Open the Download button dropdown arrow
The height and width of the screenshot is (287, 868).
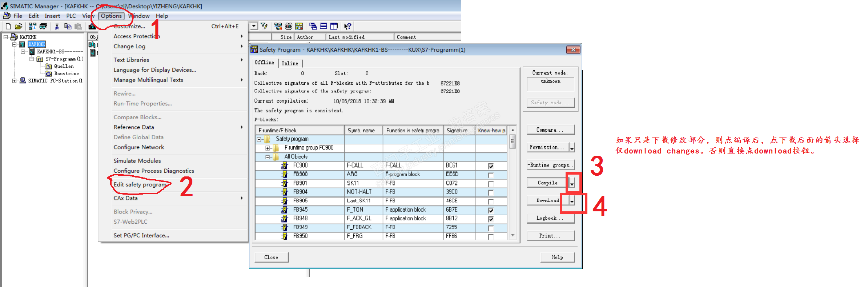click(572, 201)
